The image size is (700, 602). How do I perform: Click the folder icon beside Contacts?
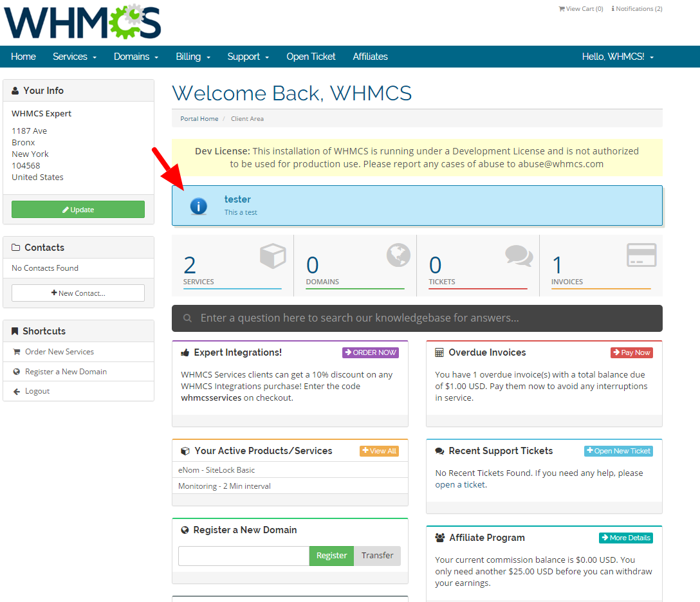(15, 247)
